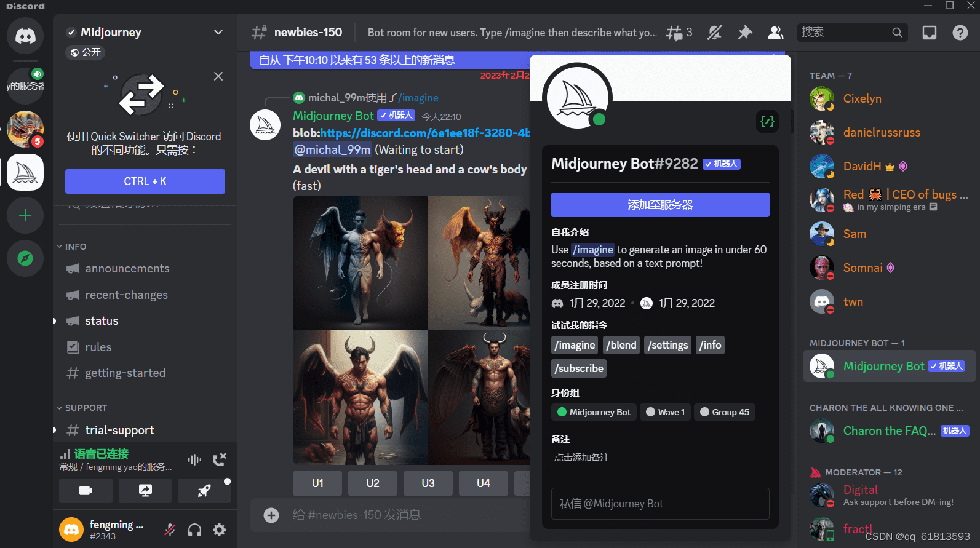This screenshot has height=548, width=980.
Task: Open server icon with 5 notifications
Action: pyautogui.click(x=25, y=129)
